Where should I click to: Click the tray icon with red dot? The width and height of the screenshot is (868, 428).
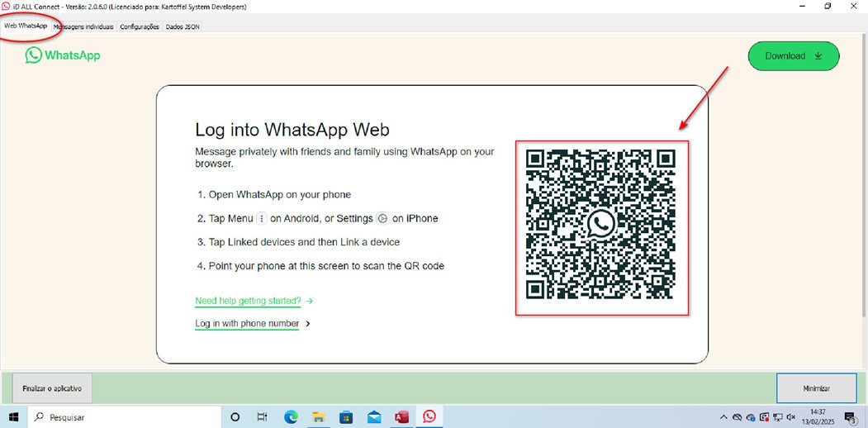pyautogui.click(x=765, y=417)
